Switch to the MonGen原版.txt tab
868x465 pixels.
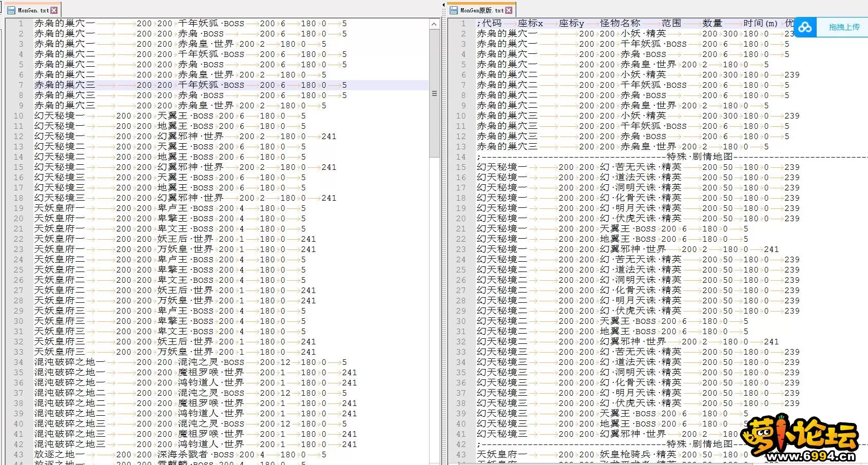pyautogui.click(x=481, y=10)
